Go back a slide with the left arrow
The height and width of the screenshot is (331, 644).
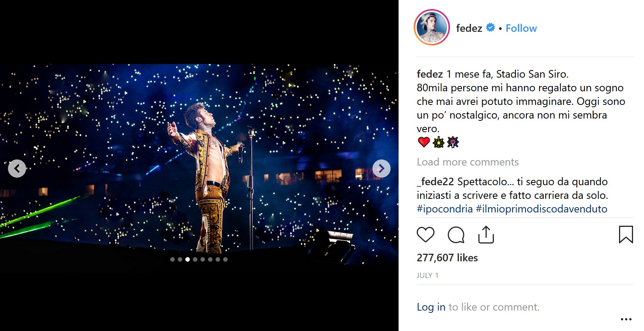coord(17,169)
